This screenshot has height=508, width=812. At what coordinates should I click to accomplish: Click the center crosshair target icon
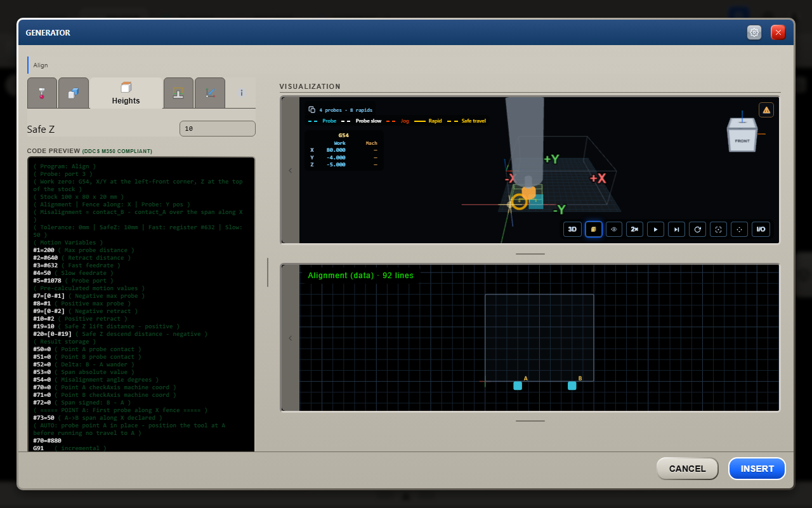click(x=739, y=229)
